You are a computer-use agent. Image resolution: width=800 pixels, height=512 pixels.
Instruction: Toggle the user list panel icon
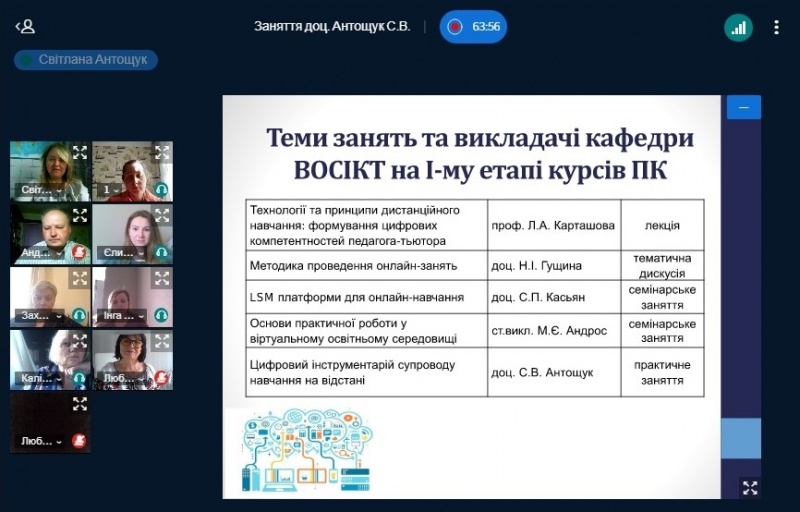click(25, 27)
